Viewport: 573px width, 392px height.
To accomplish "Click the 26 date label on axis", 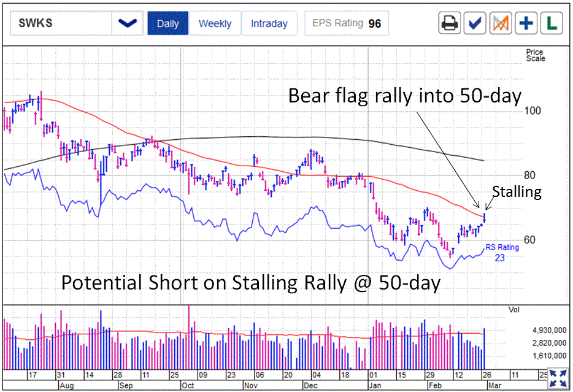I will pyautogui.click(x=487, y=375).
